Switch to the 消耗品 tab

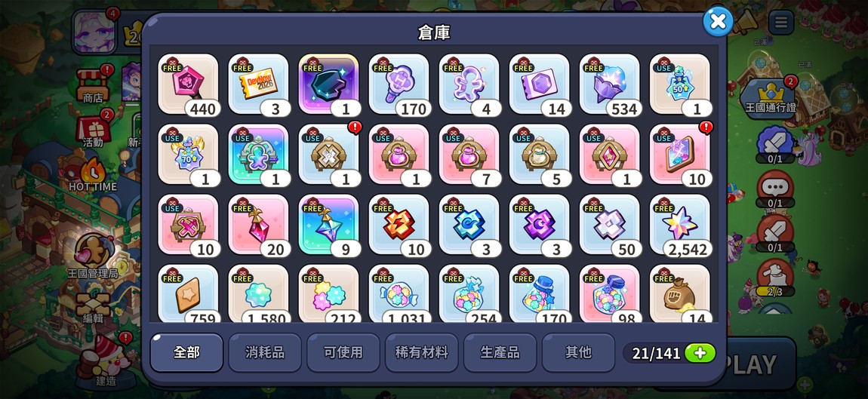[x=265, y=352]
